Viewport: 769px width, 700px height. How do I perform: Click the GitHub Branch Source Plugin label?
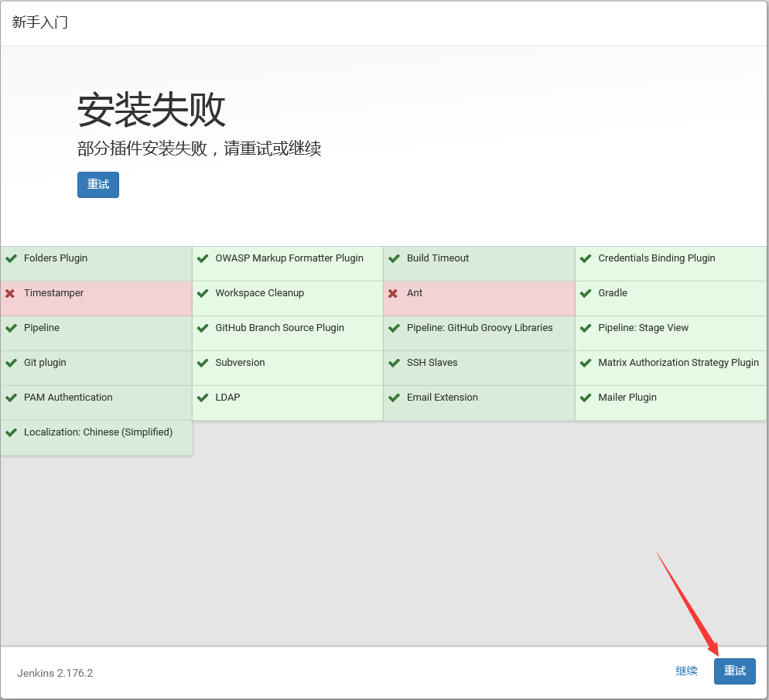pyautogui.click(x=279, y=328)
